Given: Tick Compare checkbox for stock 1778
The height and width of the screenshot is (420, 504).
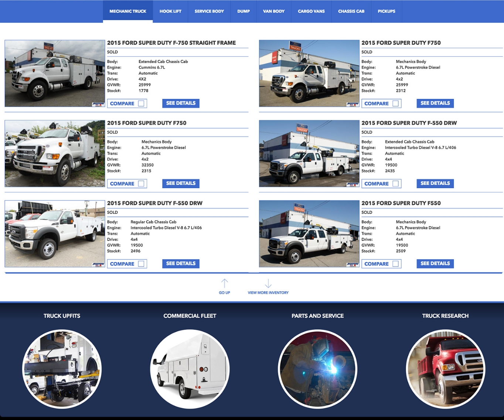Looking at the screenshot, I should click(x=141, y=103).
